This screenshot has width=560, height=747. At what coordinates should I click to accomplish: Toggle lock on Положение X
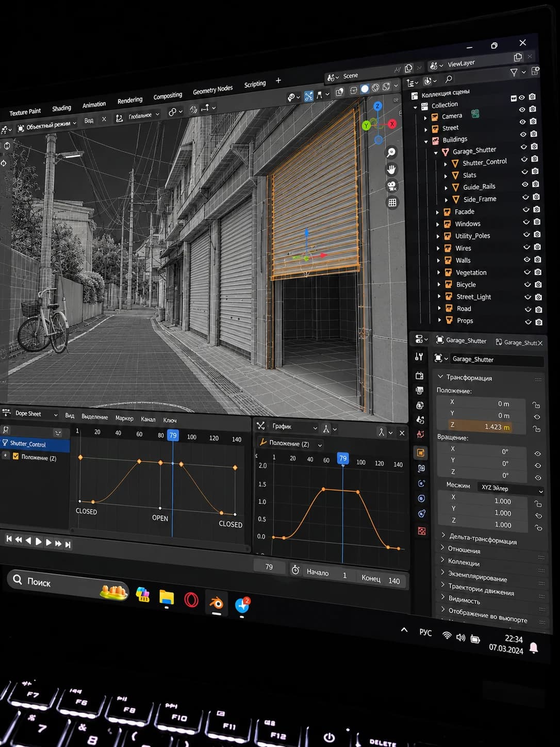tap(536, 405)
